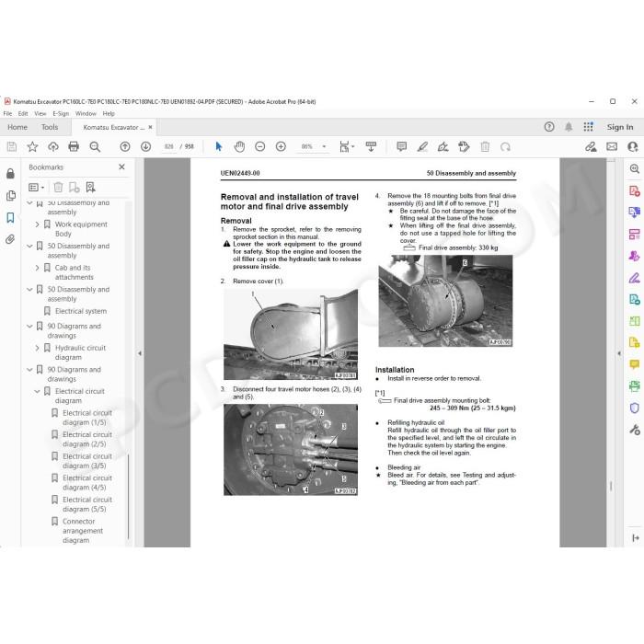Open Electrical circuit diagram (1/5) bookmark
The height and width of the screenshot is (644, 644).
(87, 418)
